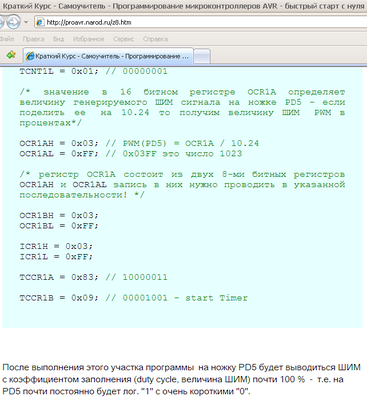Image resolution: width=367 pixels, height=400 pixels.
Task: Click the Forward navigation arrow button
Action: click(13, 22)
